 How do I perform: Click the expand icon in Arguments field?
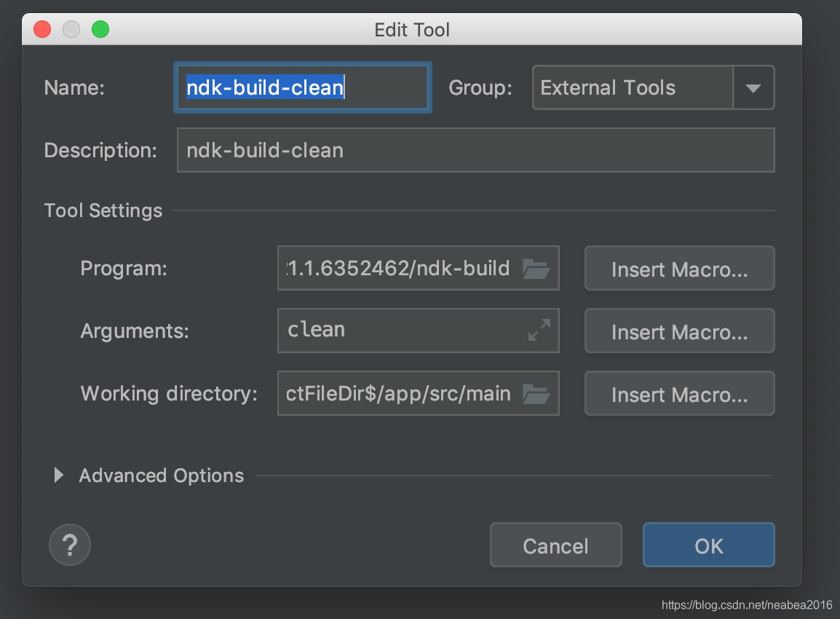(539, 331)
